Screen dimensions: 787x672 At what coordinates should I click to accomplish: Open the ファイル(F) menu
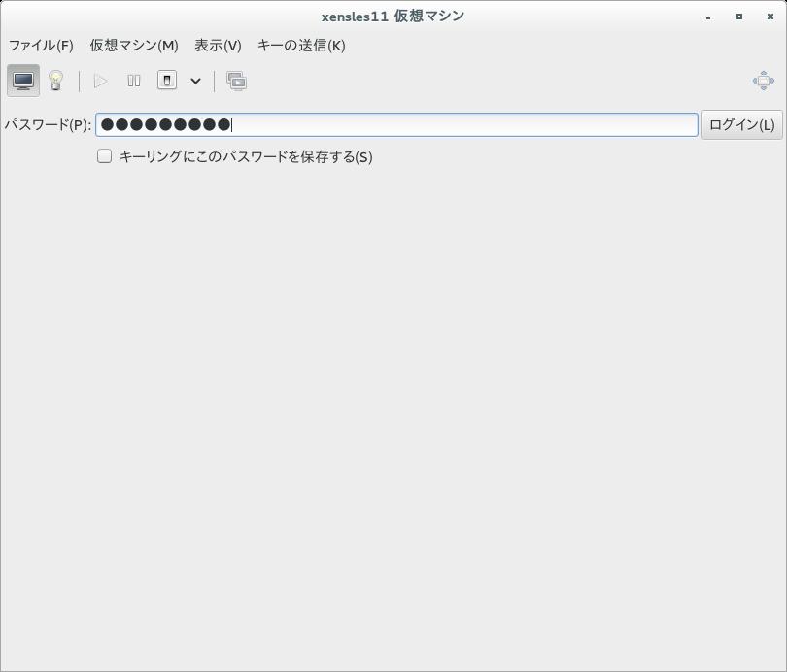tap(41, 46)
